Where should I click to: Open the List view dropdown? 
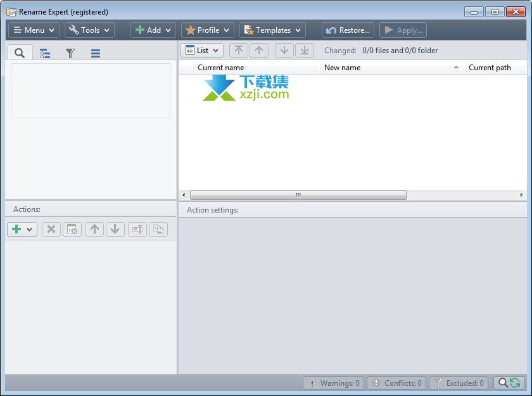click(202, 51)
